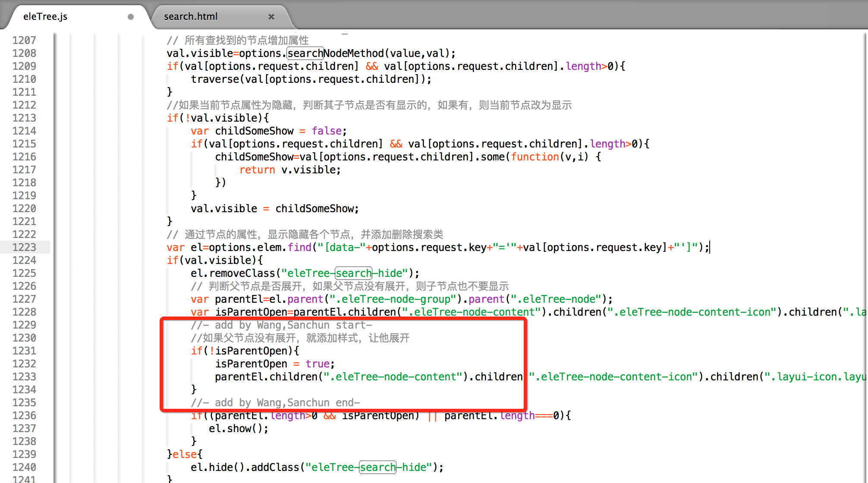The image size is (868, 483).
Task: Click line number 1223 in gutter
Action: [x=24, y=247]
